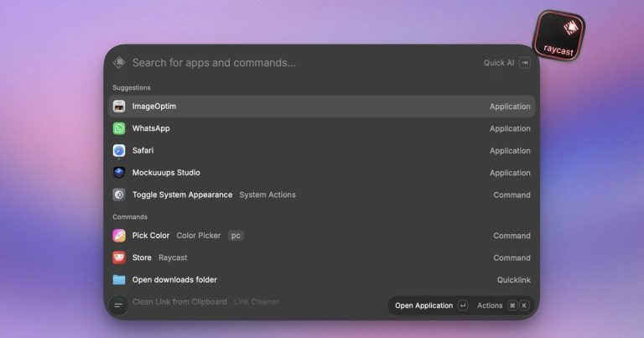
Task: Select the WhatsApp application entry
Action: pyautogui.click(x=322, y=128)
